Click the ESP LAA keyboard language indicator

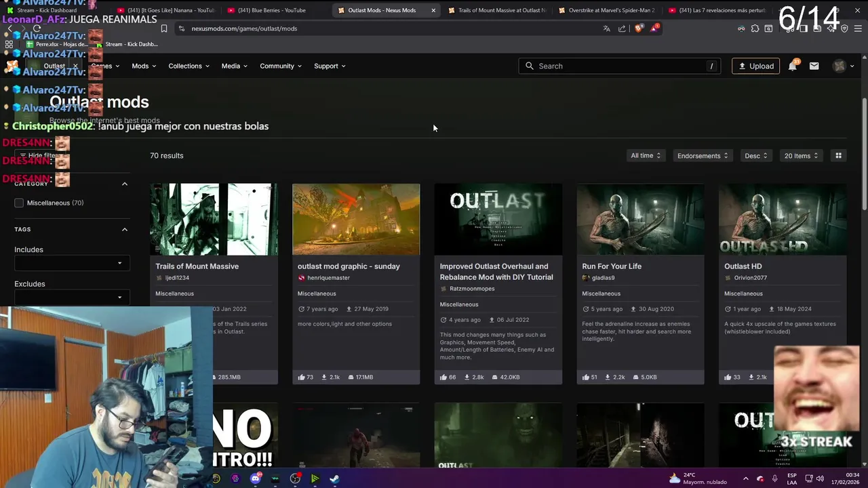click(x=792, y=479)
